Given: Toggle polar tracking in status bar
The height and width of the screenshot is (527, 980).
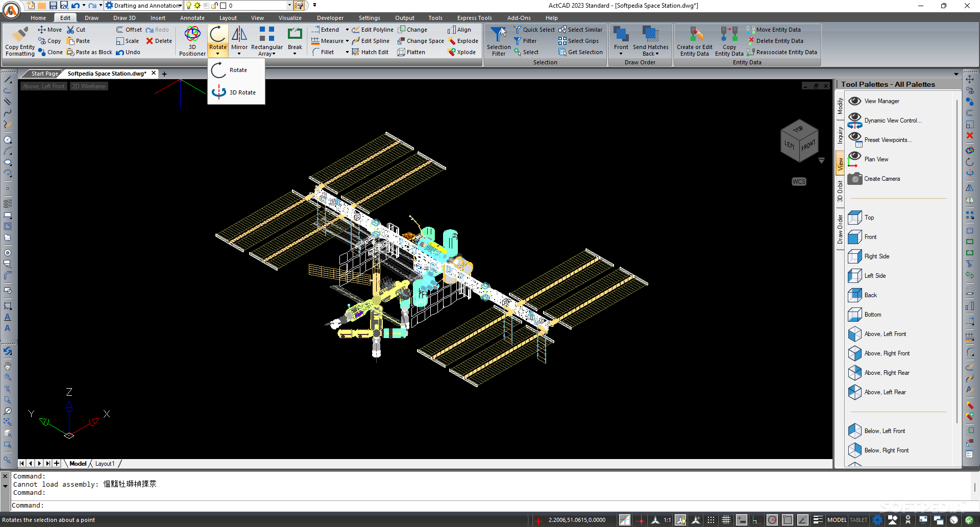Looking at the screenshot, I should (x=772, y=520).
